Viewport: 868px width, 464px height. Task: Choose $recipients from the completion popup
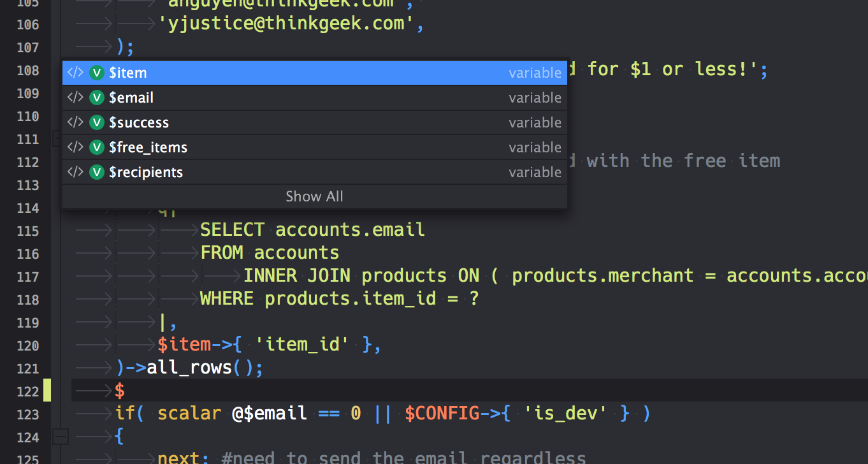click(255, 171)
